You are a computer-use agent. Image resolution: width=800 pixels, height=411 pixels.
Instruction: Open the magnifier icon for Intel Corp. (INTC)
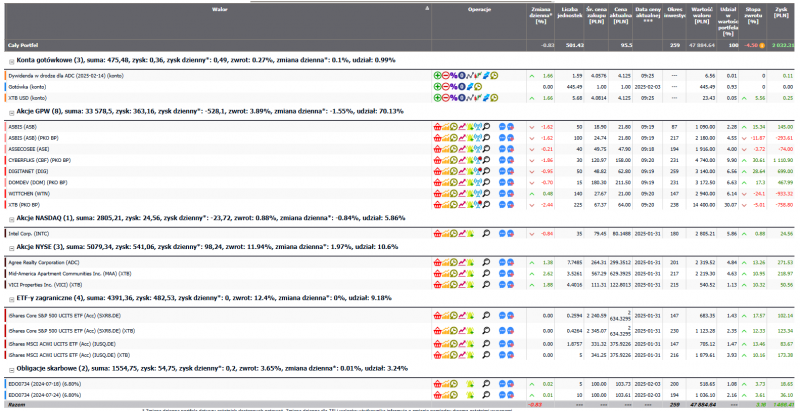tap(485, 232)
